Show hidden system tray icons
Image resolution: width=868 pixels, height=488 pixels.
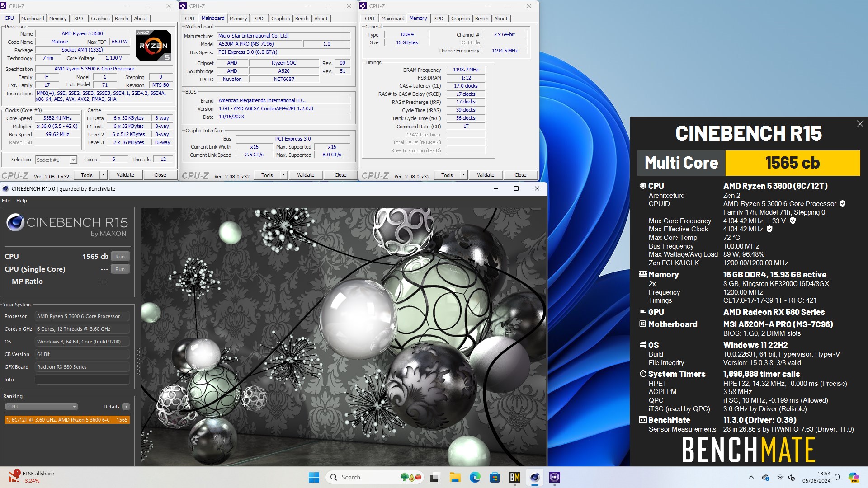pos(751,477)
